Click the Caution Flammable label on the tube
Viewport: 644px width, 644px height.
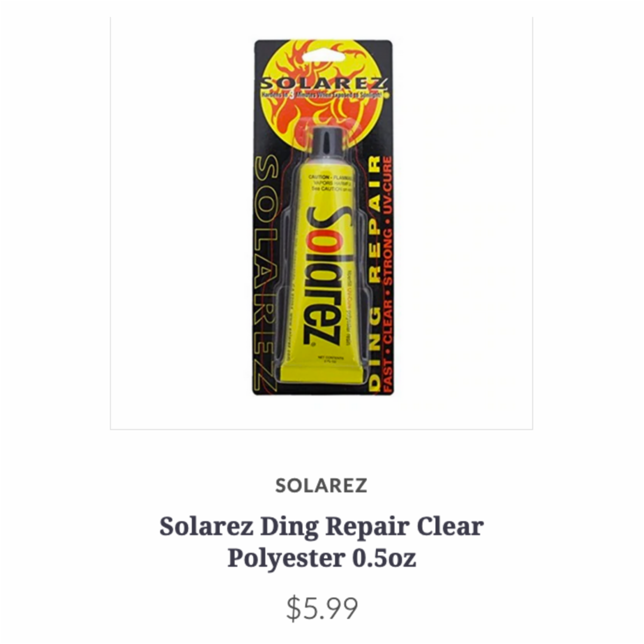pos(330,182)
